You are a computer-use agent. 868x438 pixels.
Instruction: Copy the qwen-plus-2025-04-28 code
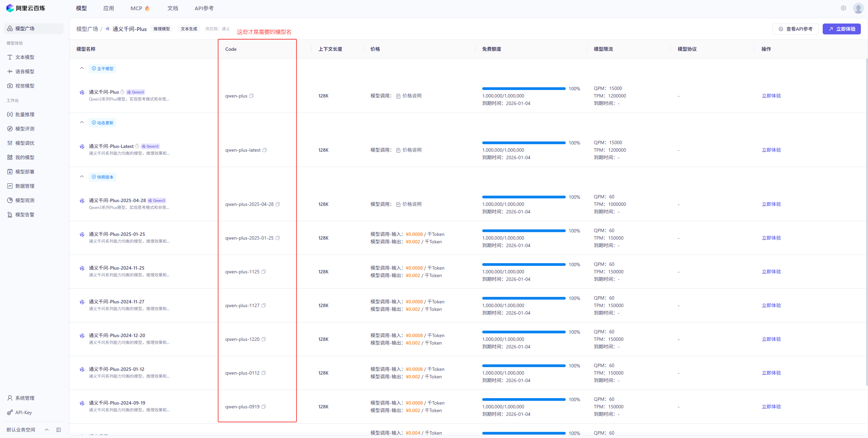coord(278,204)
